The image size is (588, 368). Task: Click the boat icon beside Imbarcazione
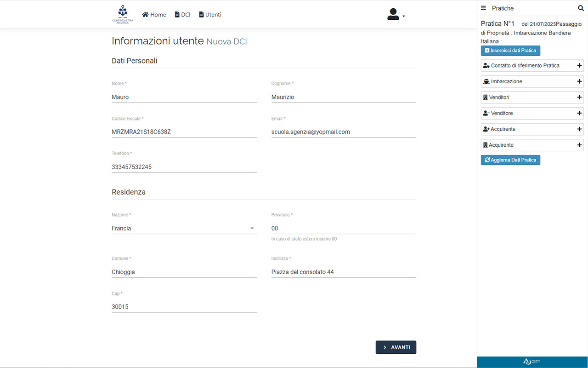point(486,81)
